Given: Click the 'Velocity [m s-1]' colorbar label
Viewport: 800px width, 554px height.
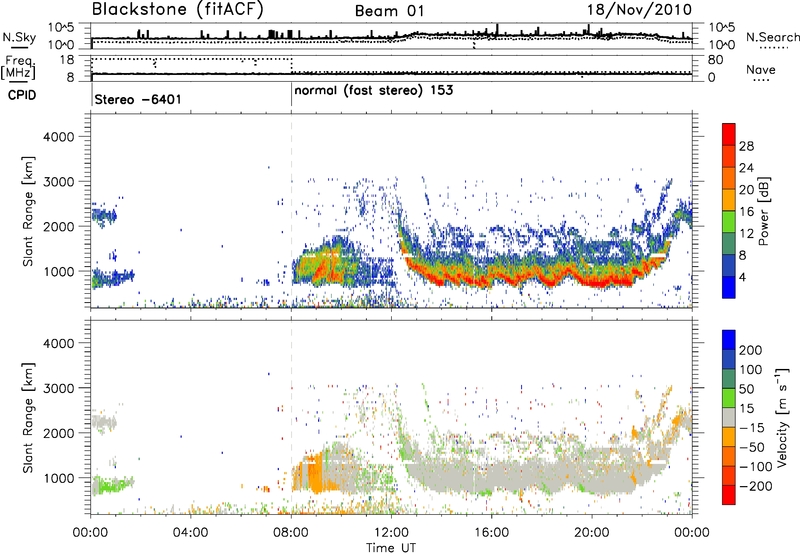Looking at the screenshot, I should [x=781, y=417].
